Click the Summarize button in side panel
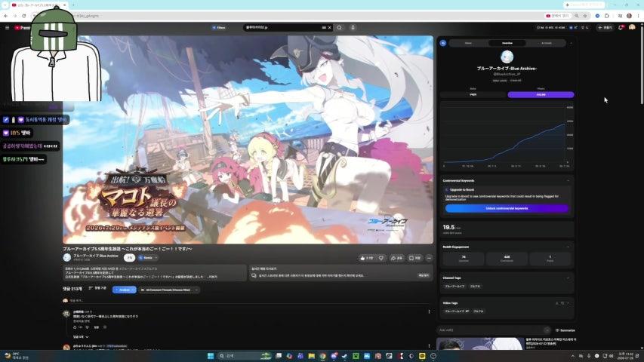Screen dimensions: 644x362 point(565,330)
